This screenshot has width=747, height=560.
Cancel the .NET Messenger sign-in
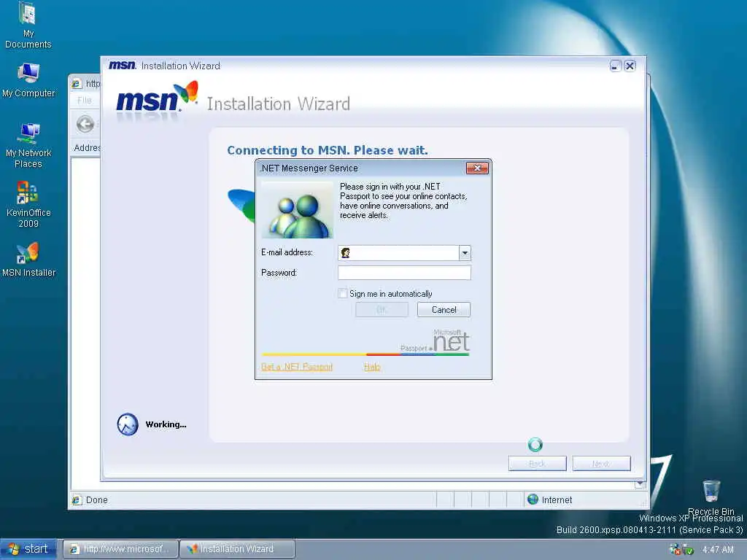point(444,310)
